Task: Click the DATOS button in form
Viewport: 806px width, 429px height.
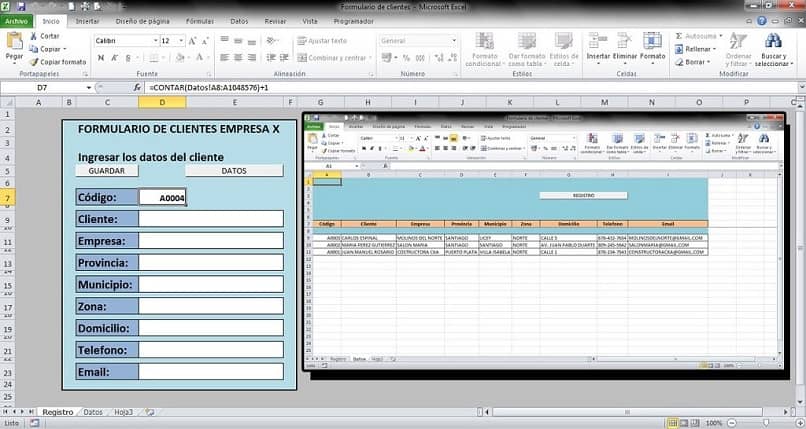Action: [x=234, y=171]
